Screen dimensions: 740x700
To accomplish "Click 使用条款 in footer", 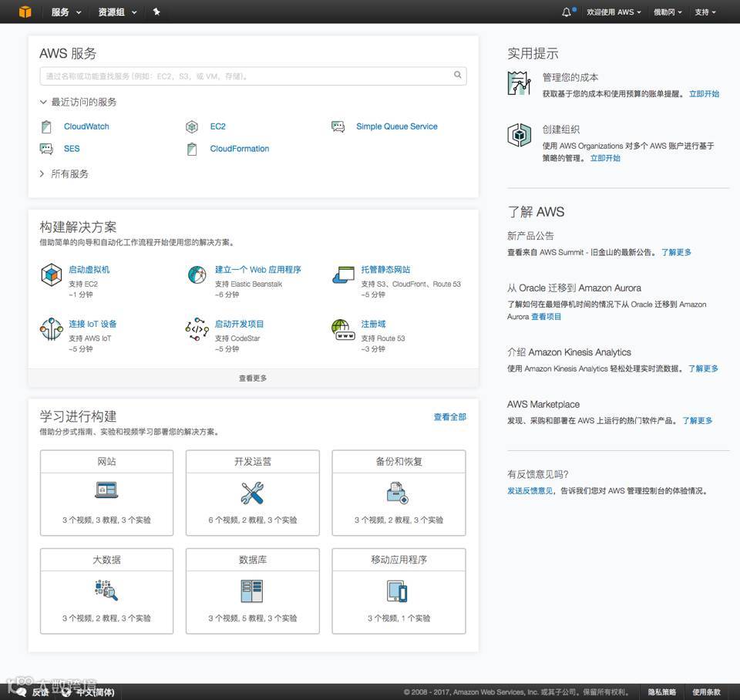I will pyautogui.click(x=707, y=692).
